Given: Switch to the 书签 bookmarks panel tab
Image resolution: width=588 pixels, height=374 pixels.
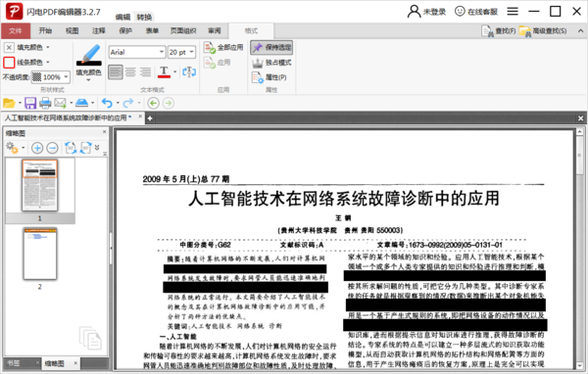Looking at the screenshot, I should click(x=14, y=363).
